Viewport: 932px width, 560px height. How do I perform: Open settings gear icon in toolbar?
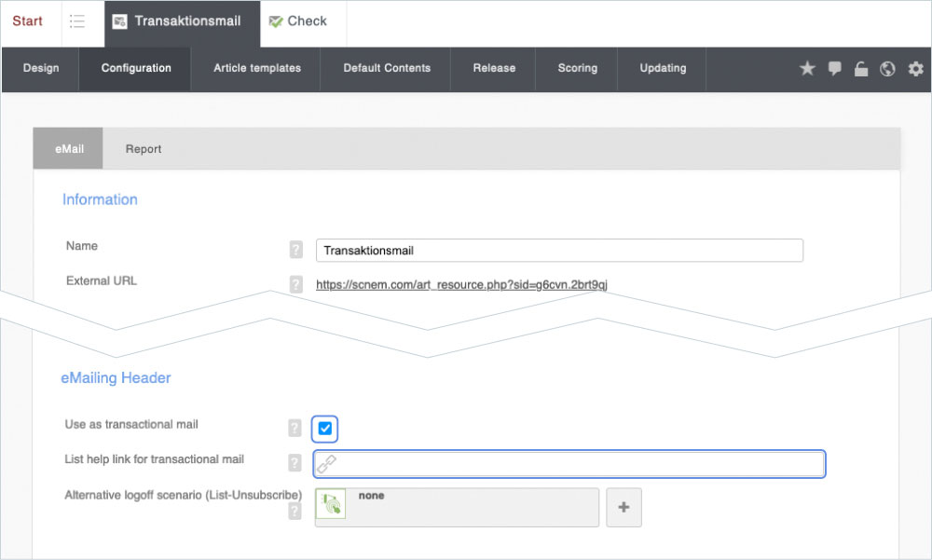point(915,69)
